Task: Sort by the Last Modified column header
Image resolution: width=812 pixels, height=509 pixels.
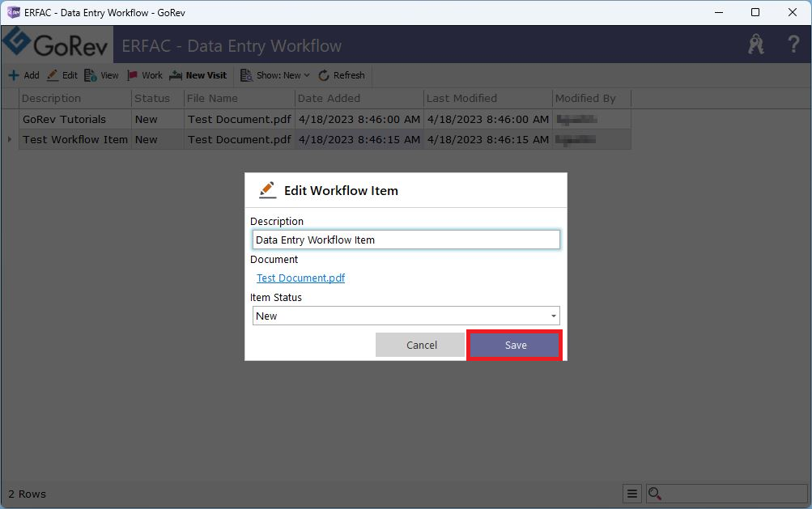Action: click(488, 99)
